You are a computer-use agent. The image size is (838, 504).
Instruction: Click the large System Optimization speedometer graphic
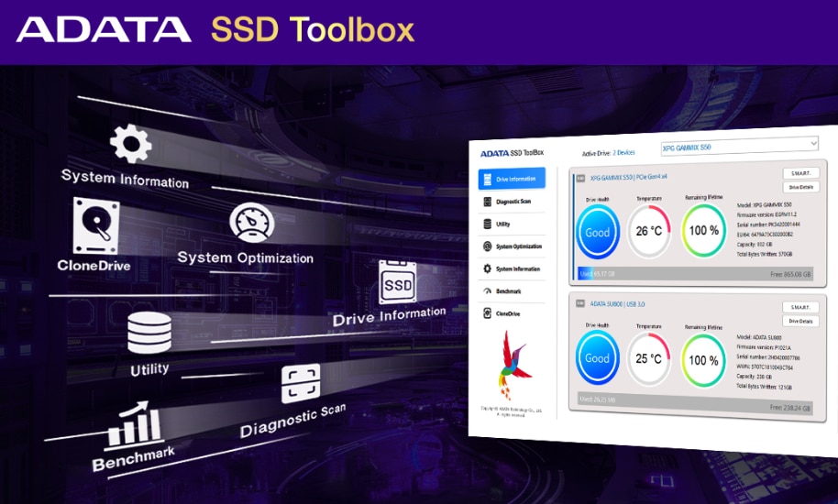tap(252, 223)
